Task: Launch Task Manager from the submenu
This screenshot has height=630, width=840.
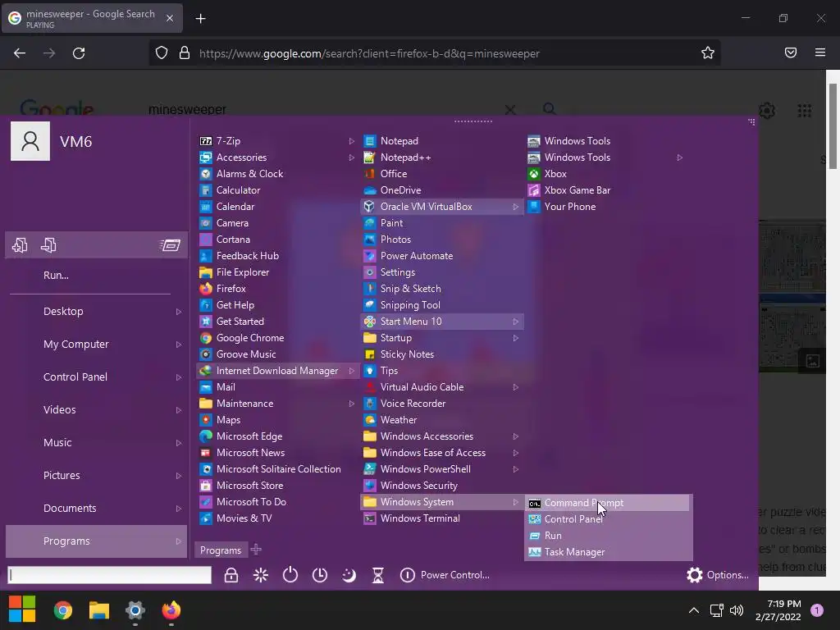Action: [x=606, y=552]
